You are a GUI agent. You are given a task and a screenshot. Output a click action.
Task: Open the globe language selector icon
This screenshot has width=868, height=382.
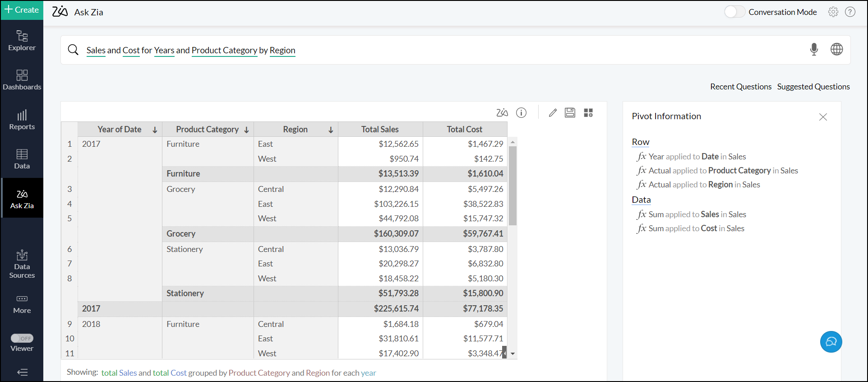pyautogui.click(x=836, y=49)
